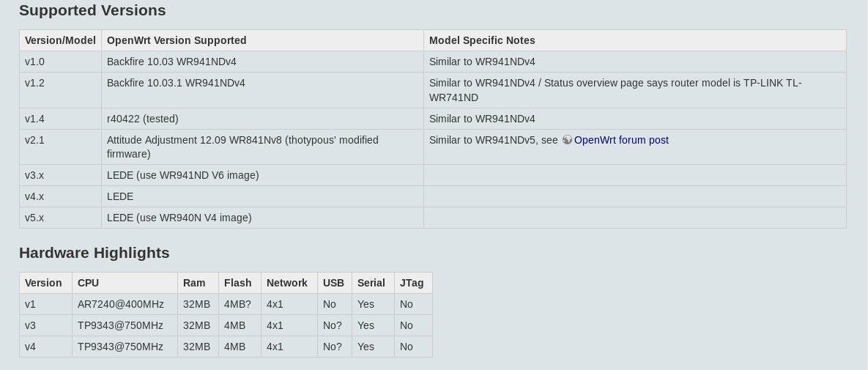Viewport: 868px width, 370px height.
Task: Select the Version/Model column header
Action: [60, 40]
